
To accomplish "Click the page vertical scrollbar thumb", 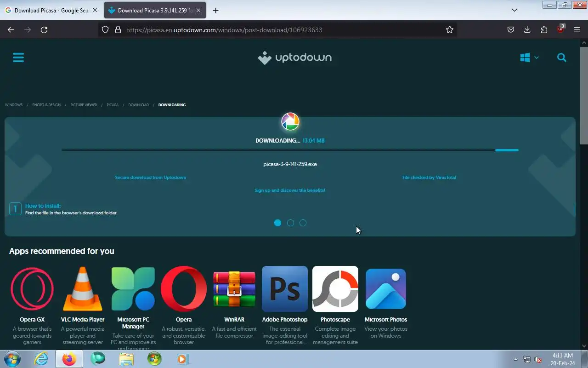I will coord(584,97).
